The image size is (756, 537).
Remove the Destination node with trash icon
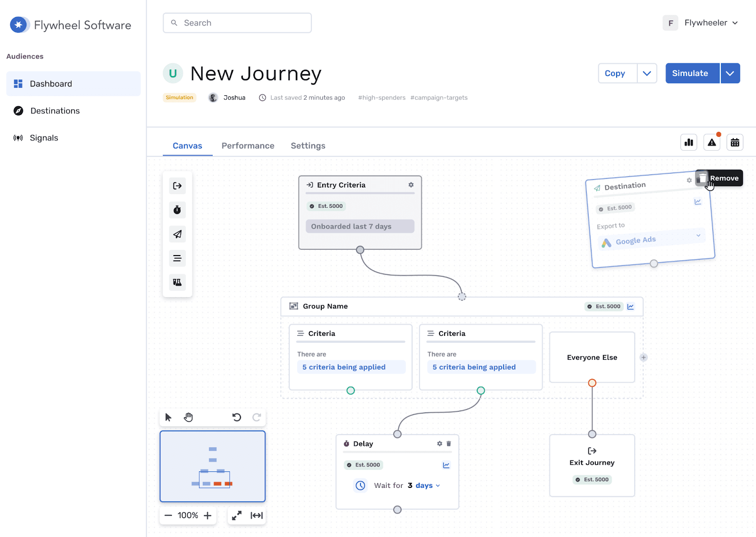(x=702, y=178)
